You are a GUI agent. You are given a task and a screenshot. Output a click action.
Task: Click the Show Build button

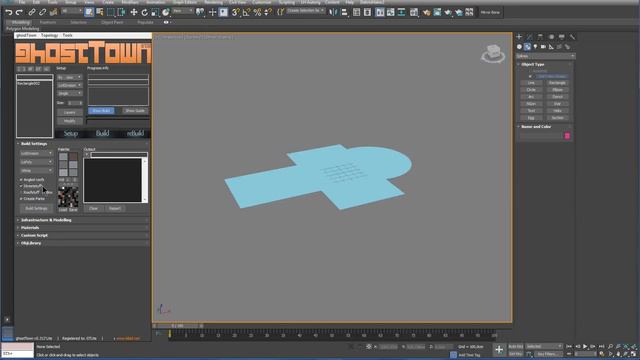101,111
